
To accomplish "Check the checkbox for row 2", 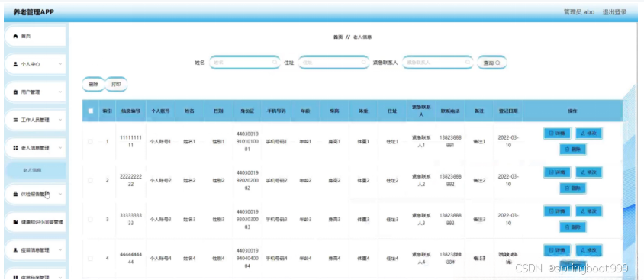I will pos(90,180).
